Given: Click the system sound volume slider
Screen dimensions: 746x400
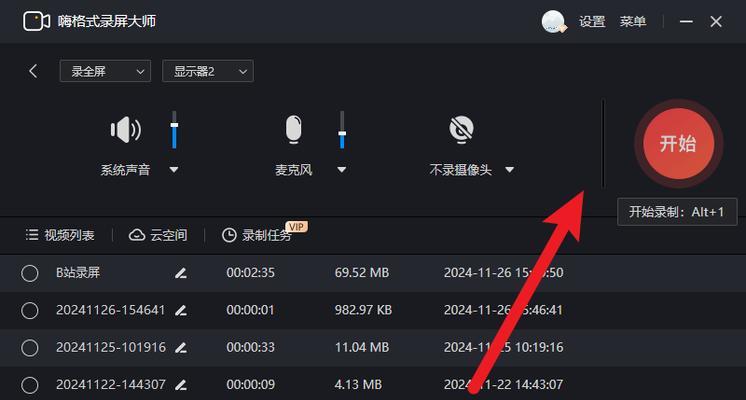Looking at the screenshot, I should pyautogui.click(x=174, y=129).
